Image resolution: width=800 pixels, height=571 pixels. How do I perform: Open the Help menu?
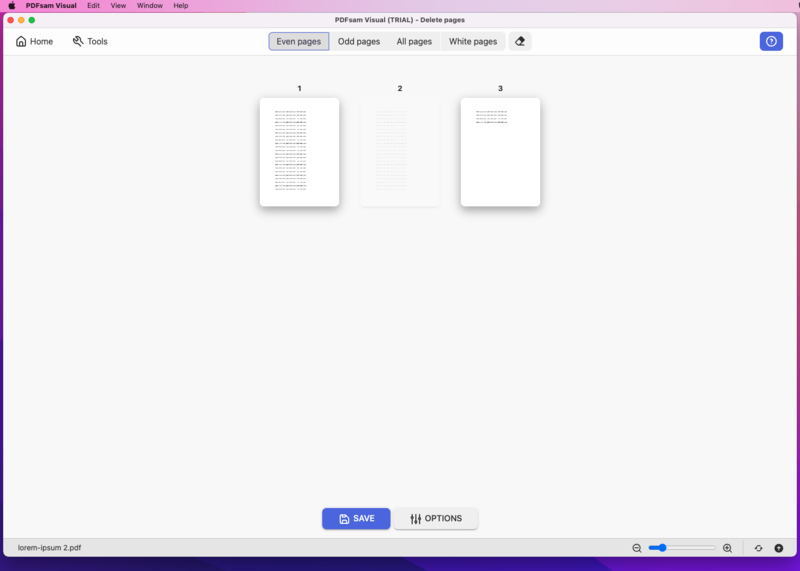click(x=181, y=6)
